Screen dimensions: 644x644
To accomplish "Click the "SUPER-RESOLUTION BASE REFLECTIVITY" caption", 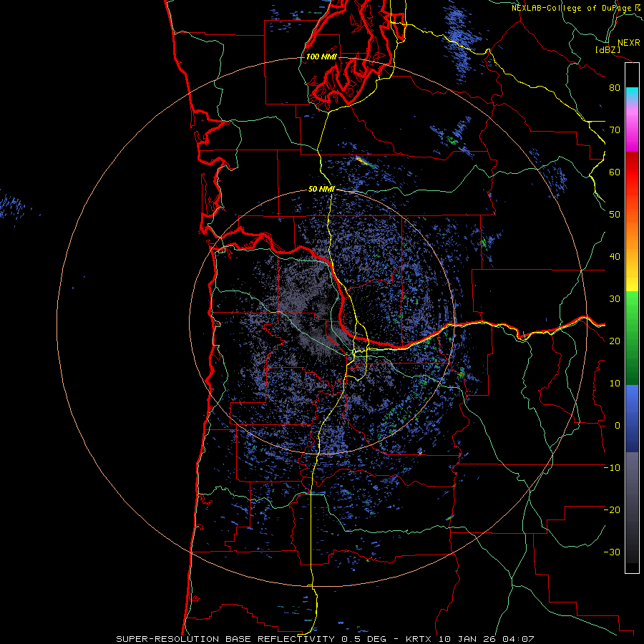I will pos(225,639).
